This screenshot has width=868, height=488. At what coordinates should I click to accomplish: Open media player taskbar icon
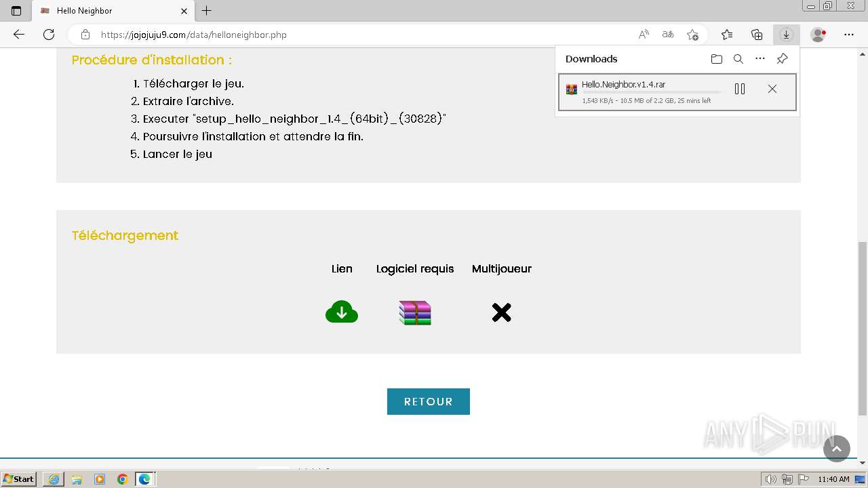tap(100, 479)
